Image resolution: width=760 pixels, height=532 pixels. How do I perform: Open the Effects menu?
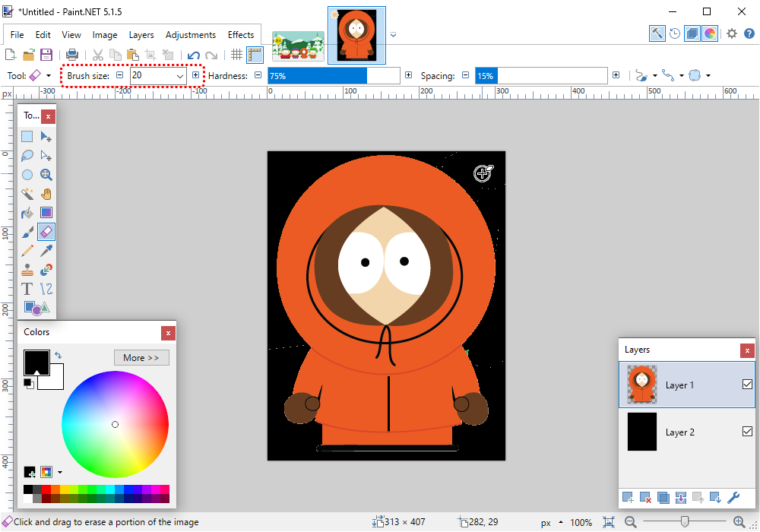tap(241, 35)
